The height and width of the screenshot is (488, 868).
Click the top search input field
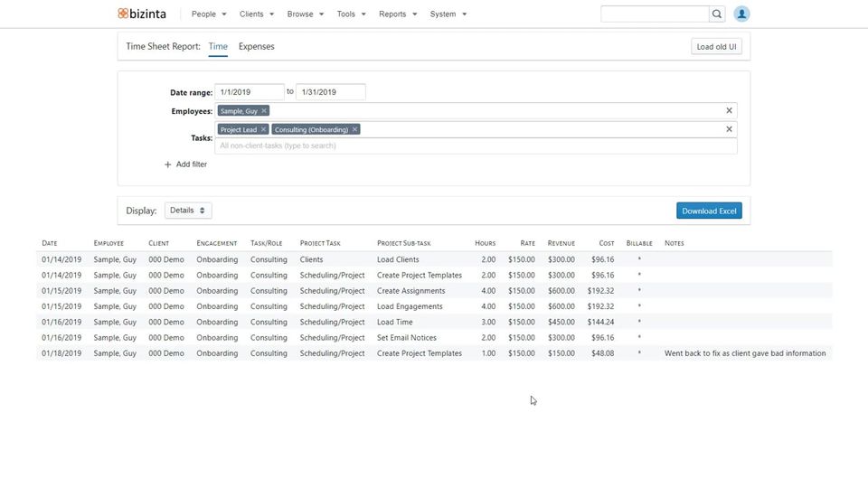tap(655, 14)
